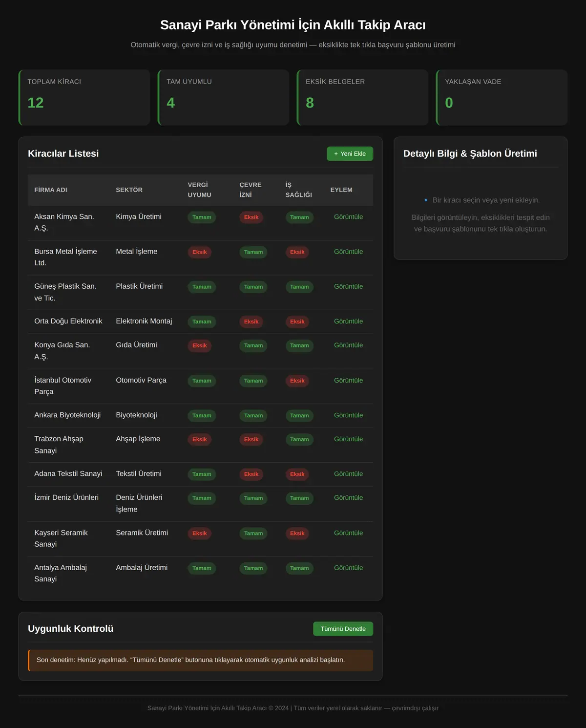This screenshot has height=728, width=586.
Task: View details of Güneş Plastik San. ve Tic.
Action: point(348,286)
